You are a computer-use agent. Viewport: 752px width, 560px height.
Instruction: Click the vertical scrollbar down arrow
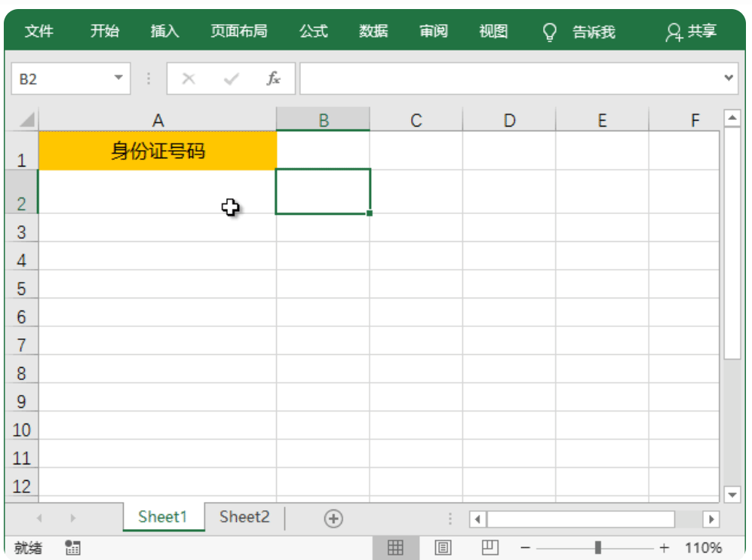[x=732, y=494]
